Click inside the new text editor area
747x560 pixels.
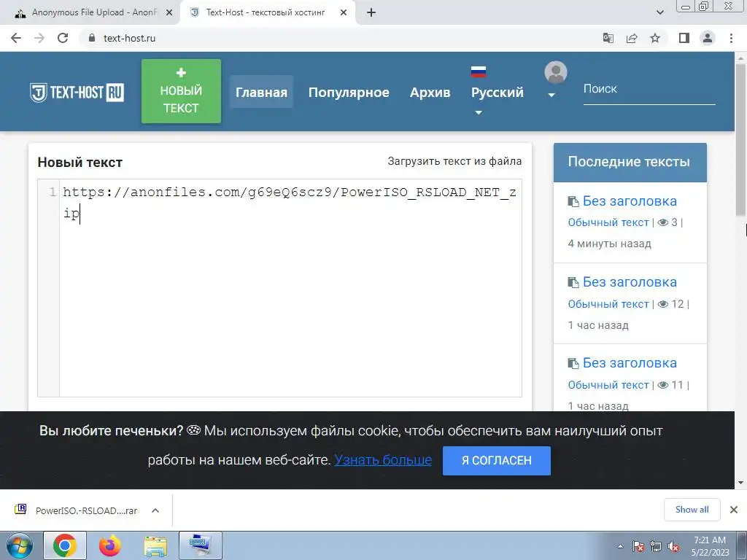(x=290, y=288)
